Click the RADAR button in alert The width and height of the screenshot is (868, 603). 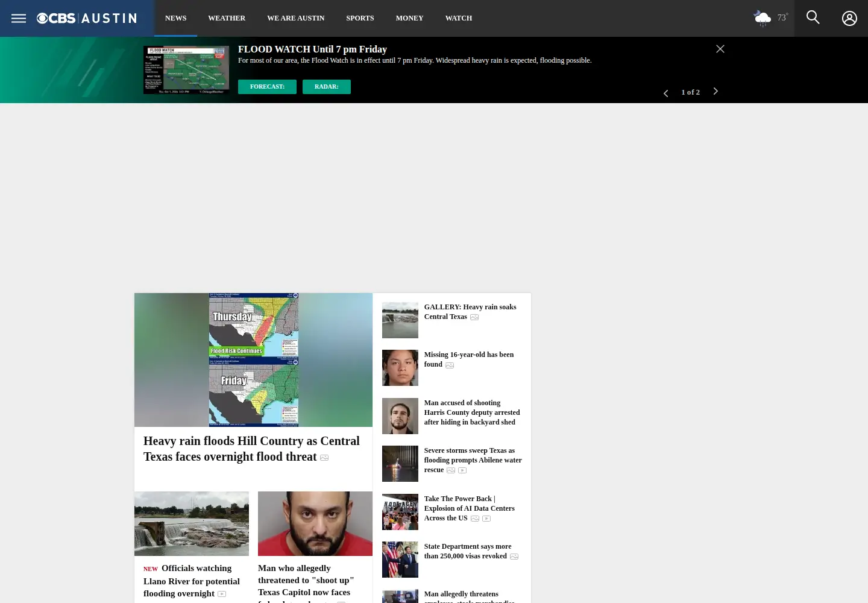[x=326, y=87]
